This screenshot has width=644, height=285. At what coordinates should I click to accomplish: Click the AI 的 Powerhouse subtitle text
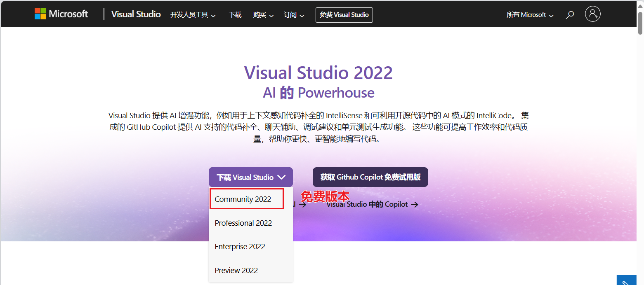click(x=318, y=93)
